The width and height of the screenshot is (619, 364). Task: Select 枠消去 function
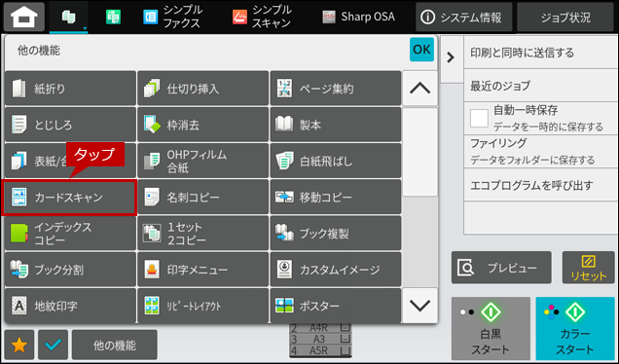pyautogui.click(x=202, y=125)
